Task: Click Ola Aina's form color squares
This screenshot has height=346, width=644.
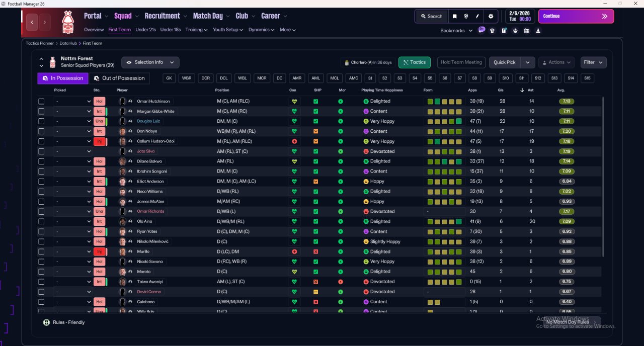Action: [x=444, y=222]
